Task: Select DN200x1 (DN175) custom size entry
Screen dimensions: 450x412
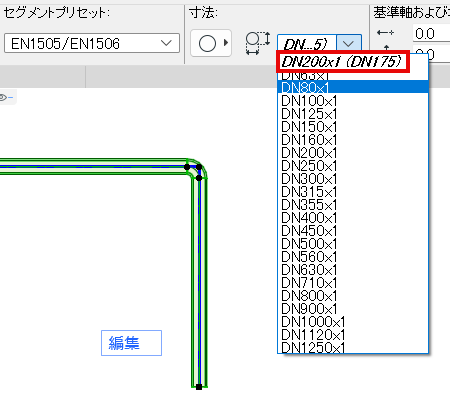Action: [x=342, y=61]
